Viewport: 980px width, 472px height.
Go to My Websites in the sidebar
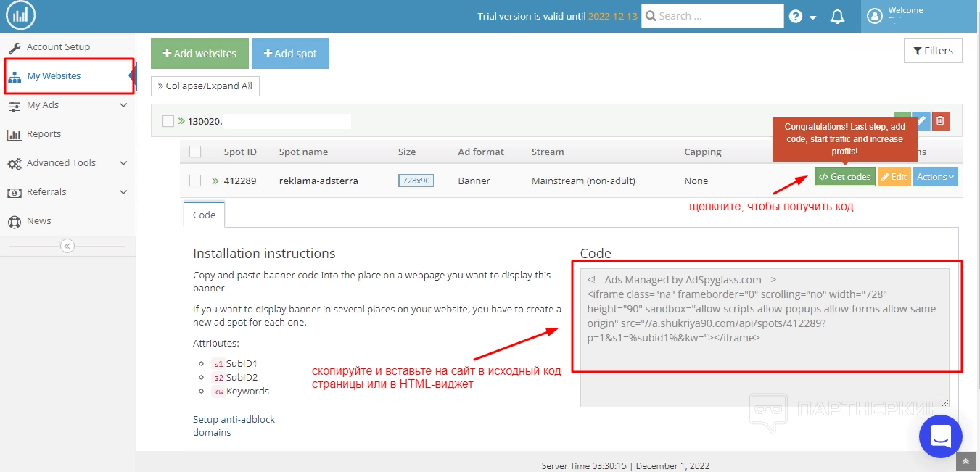pyautogui.click(x=68, y=76)
